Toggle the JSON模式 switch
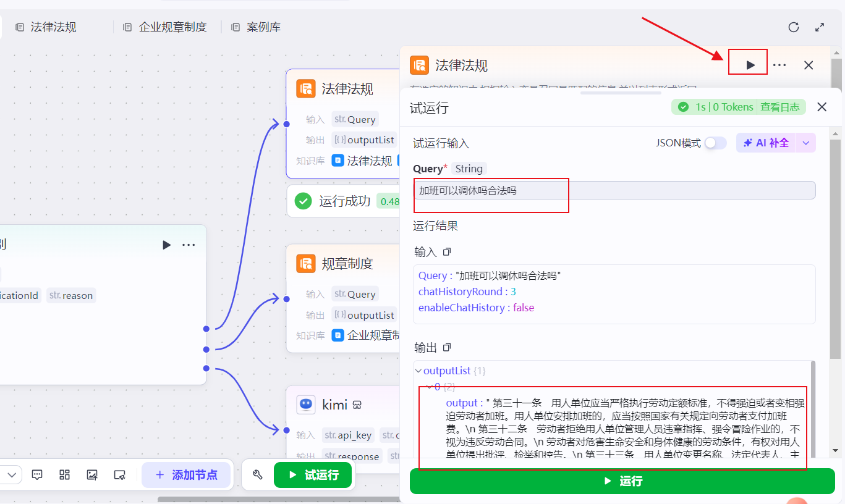Viewport: 845px width, 504px height. pyautogui.click(x=715, y=143)
